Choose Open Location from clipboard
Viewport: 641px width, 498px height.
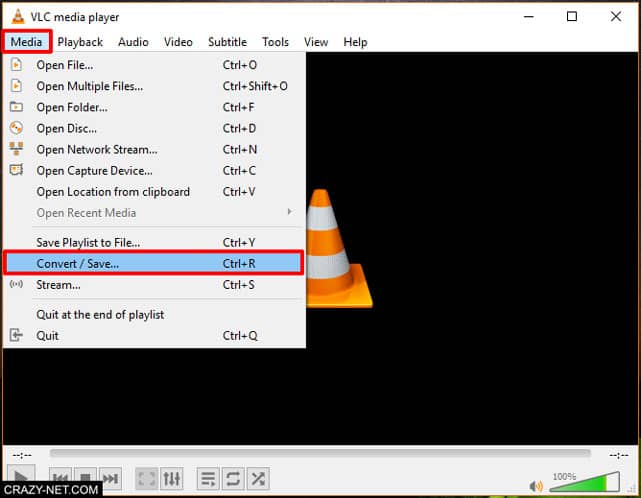coord(154,192)
